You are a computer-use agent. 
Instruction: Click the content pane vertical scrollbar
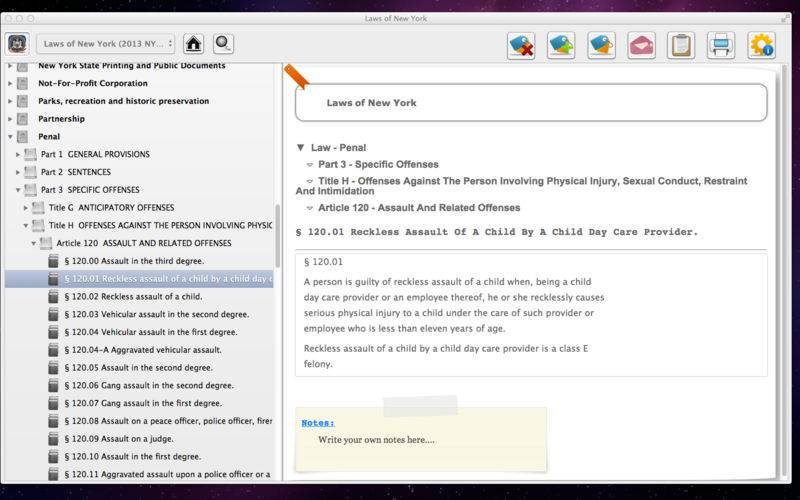(784, 270)
